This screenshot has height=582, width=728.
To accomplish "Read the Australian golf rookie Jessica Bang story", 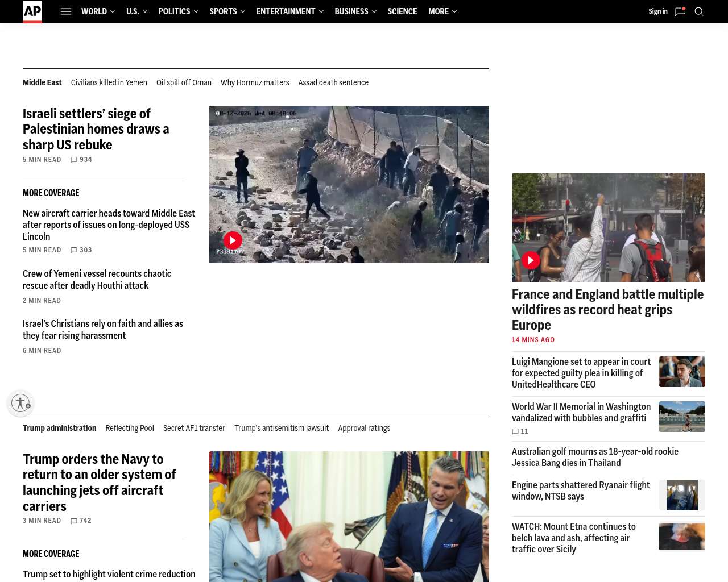I will (x=595, y=457).
